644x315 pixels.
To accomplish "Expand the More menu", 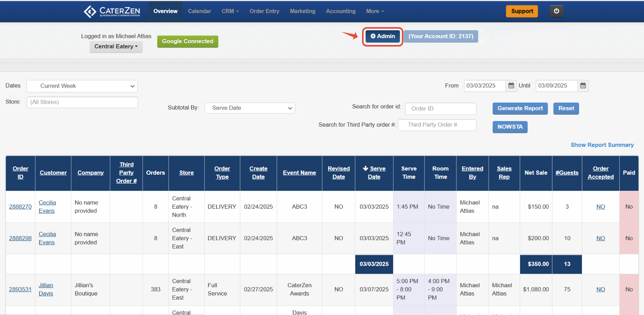I will coord(375,11).
